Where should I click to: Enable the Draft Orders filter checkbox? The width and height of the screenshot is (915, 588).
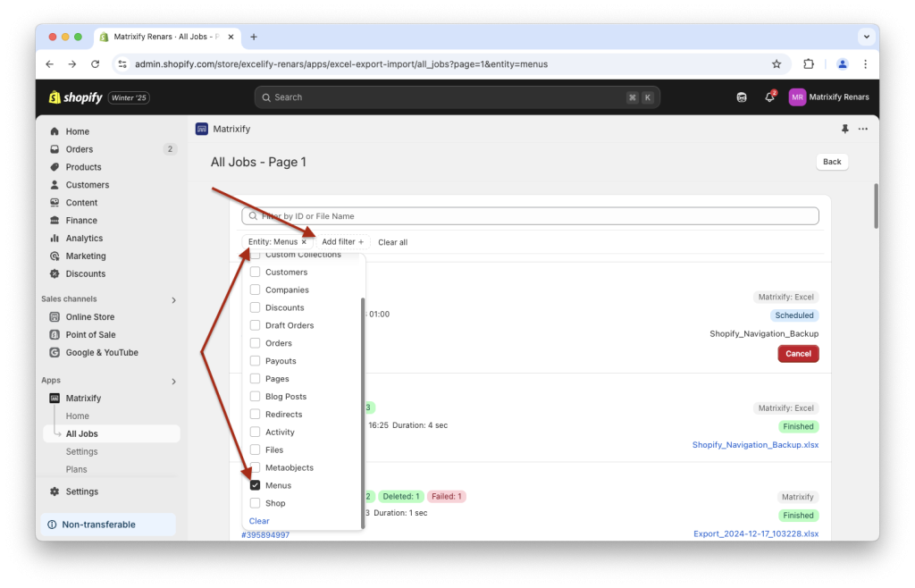click(253, 324)
